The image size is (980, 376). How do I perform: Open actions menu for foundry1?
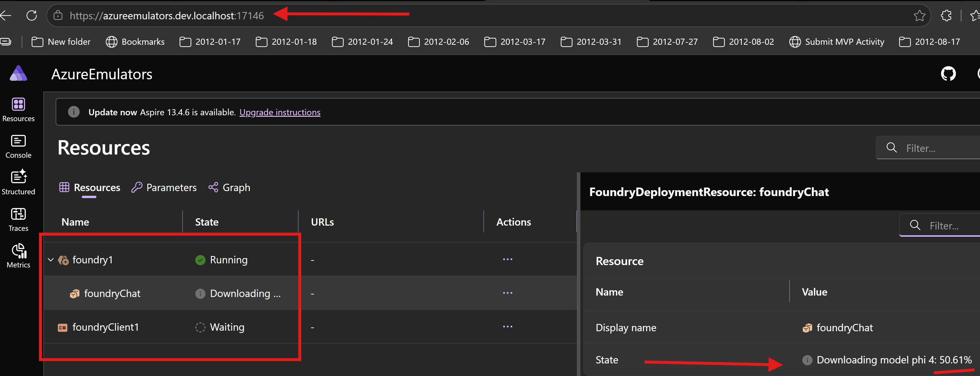507,260
